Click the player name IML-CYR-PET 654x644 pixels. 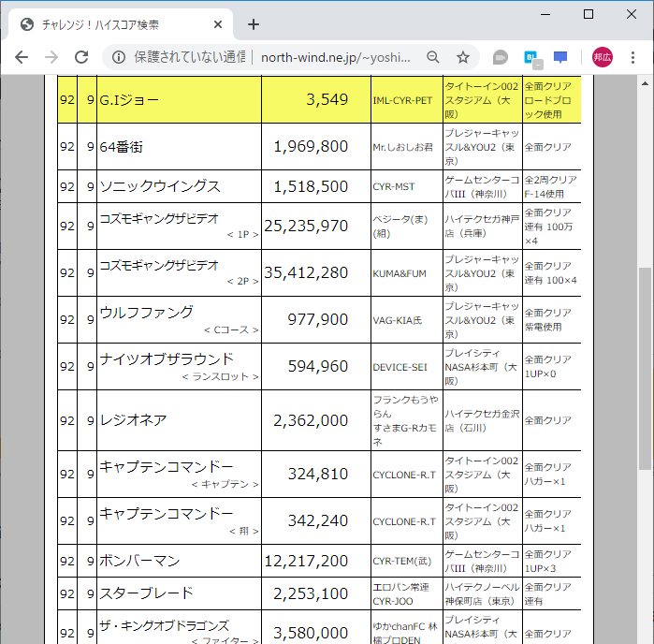tap(402, 100)
